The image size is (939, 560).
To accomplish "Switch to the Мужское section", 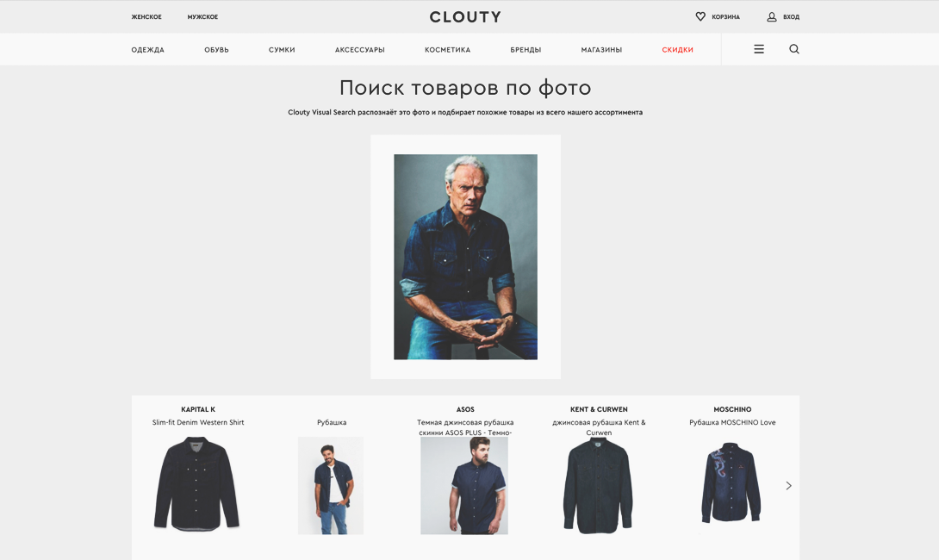I will click(x=203, y=16).
